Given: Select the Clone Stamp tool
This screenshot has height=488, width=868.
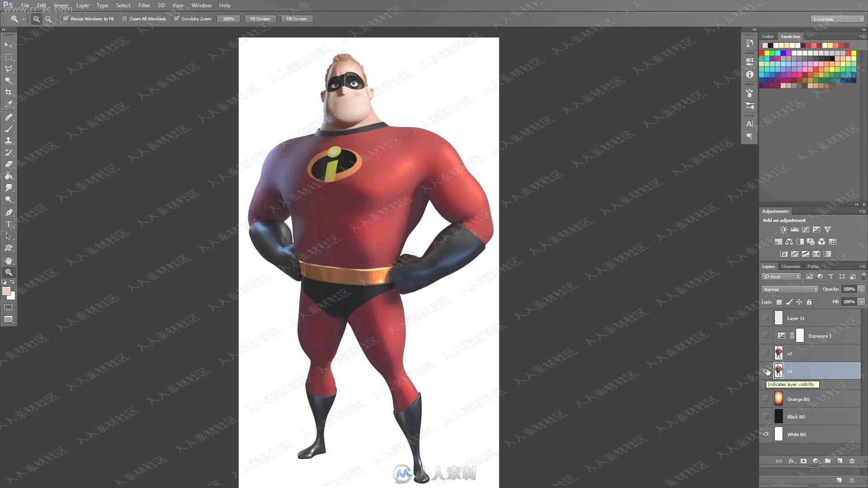Looking at the screenshot, I should coord(9,141).
